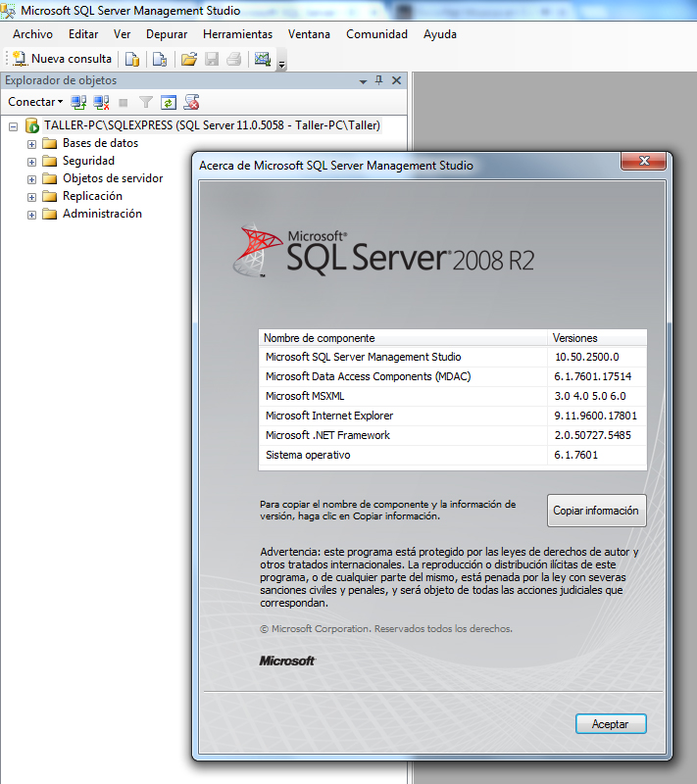This screenshot has width=697, height=784.
Task: Select the Microsoft SQL Server Management Studio row
Action: (x=453, y=357)
